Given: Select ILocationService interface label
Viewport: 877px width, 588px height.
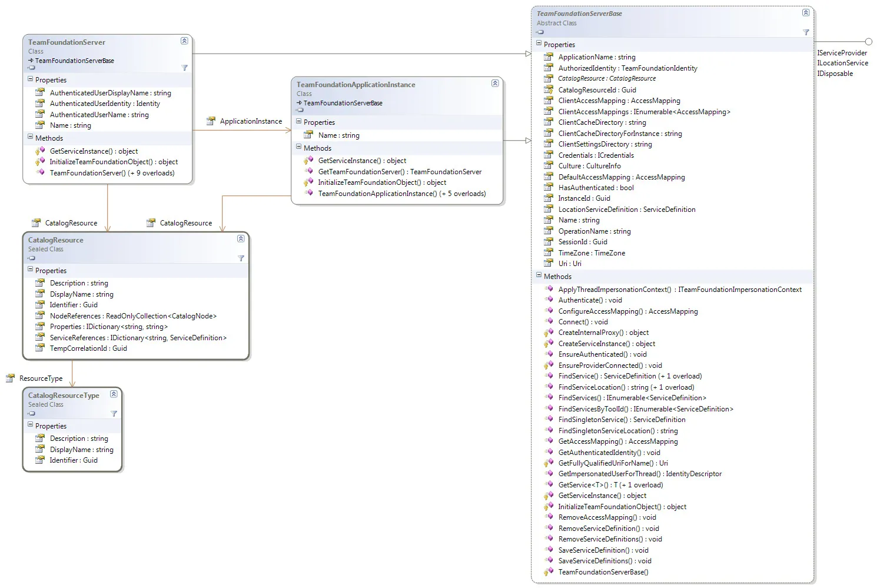Looking at the screenshot, I should pyautogui.click(x=842, y=63).
